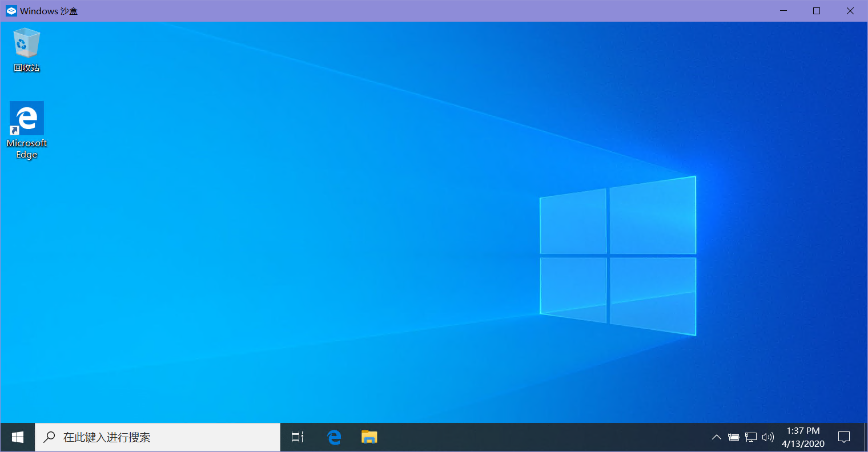
Task: Launch Edge from the taskbar
Action: (334, 437)
